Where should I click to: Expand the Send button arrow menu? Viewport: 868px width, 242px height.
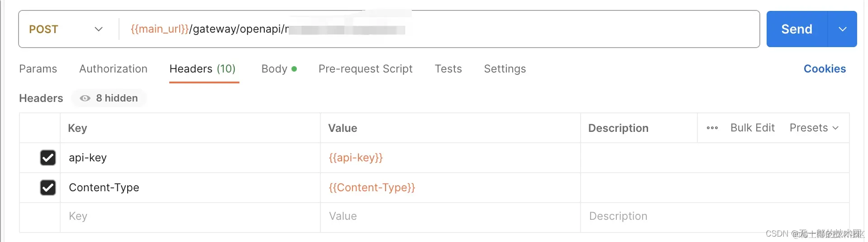click(x=842, y=29)
